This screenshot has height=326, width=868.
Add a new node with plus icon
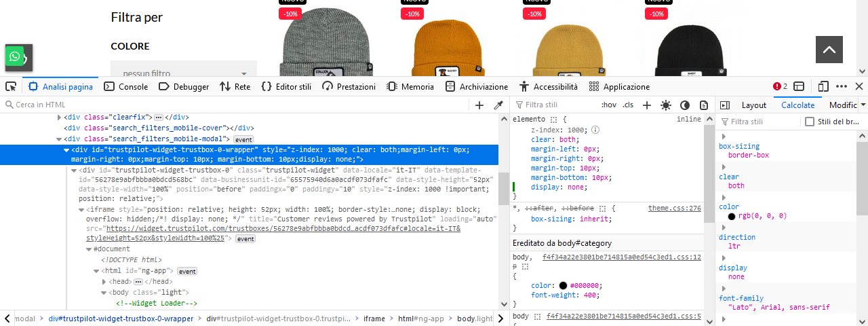479,105
